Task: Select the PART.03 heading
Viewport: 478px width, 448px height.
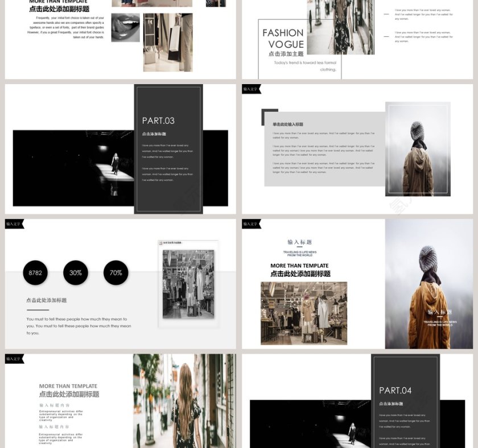Action: point(158,121)
